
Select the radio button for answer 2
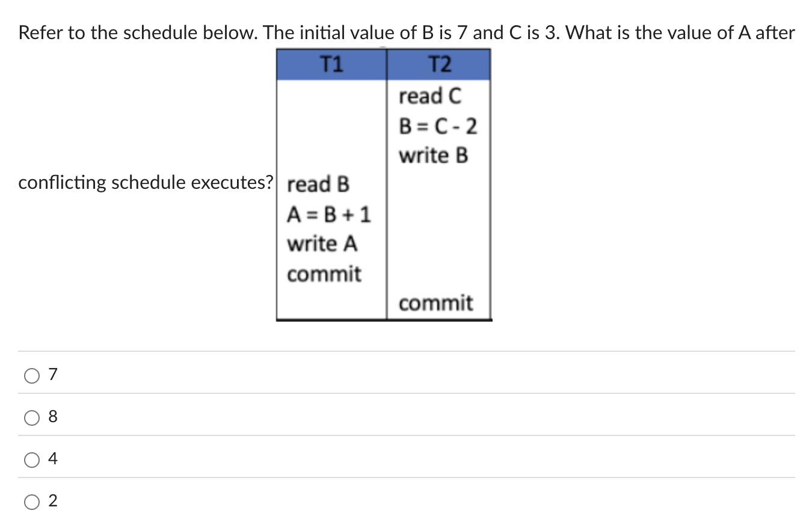[x=31, y=501]
